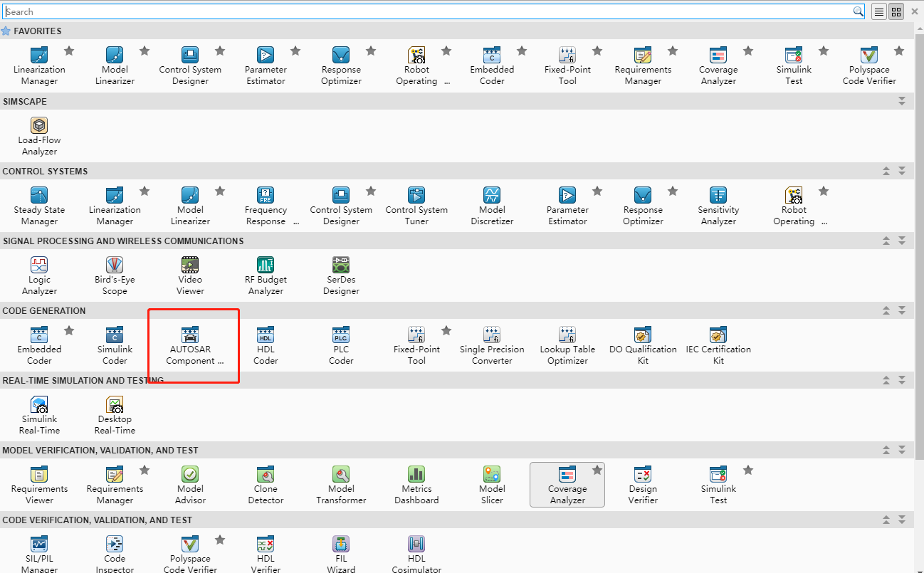The width and height of the screenshot is (924, 573).
Task: Click the SIMSCAPE section header
Action: pos(457,101)
